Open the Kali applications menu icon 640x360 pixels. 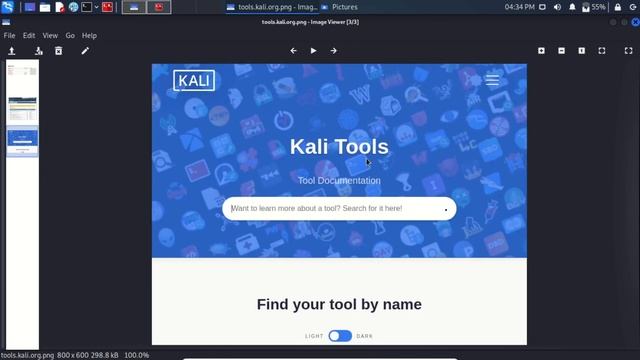[x=8, y=7]
